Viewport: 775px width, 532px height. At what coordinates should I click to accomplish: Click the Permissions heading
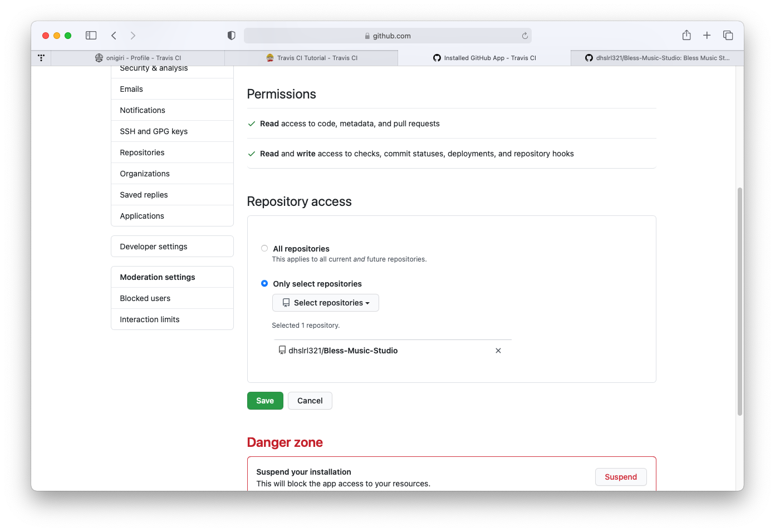[282, 94]
